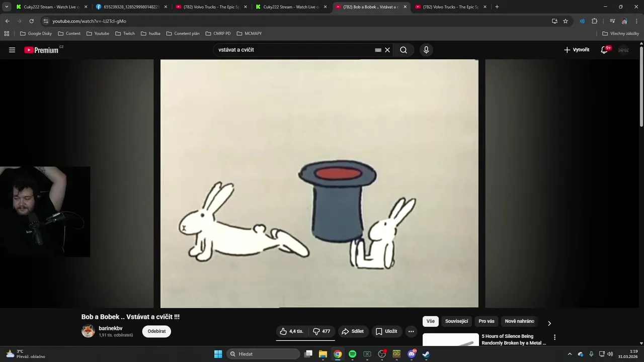644x362 pixels.
Task: Go back in Chrome history
Action: 7,21
